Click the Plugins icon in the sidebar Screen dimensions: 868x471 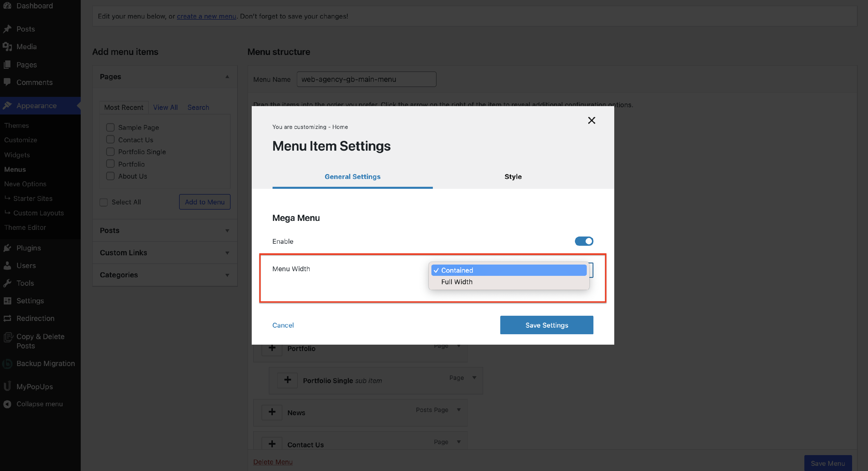pyautogui.click(x=8, y=248)
